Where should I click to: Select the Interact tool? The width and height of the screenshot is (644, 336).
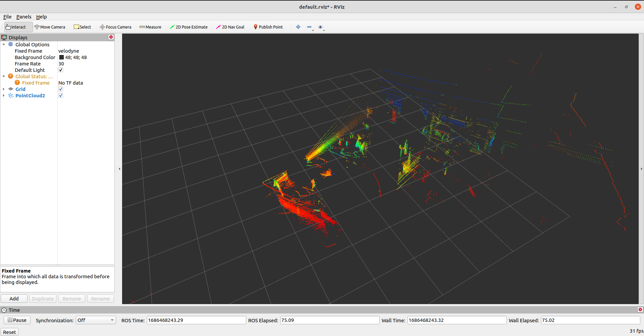pos(18,27)
